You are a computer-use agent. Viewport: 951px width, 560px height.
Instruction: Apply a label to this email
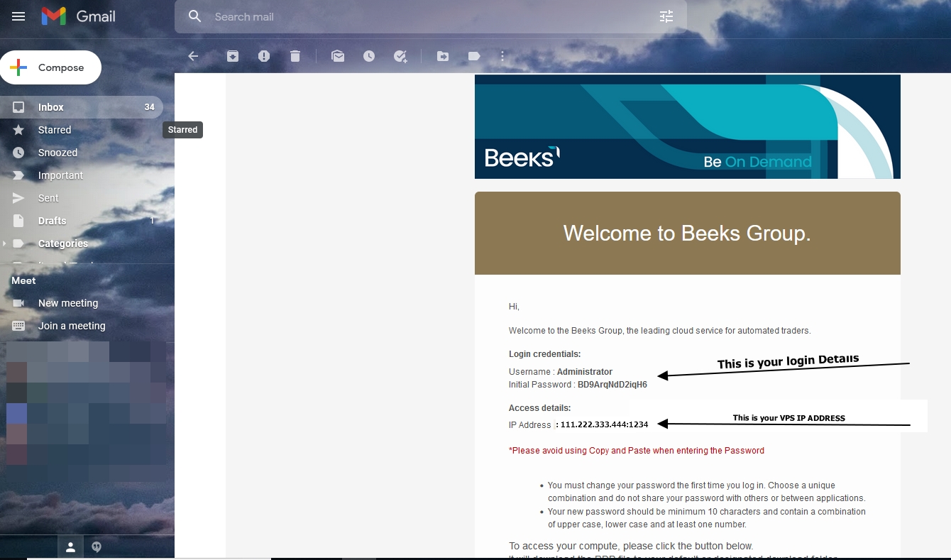click(474, 56)
